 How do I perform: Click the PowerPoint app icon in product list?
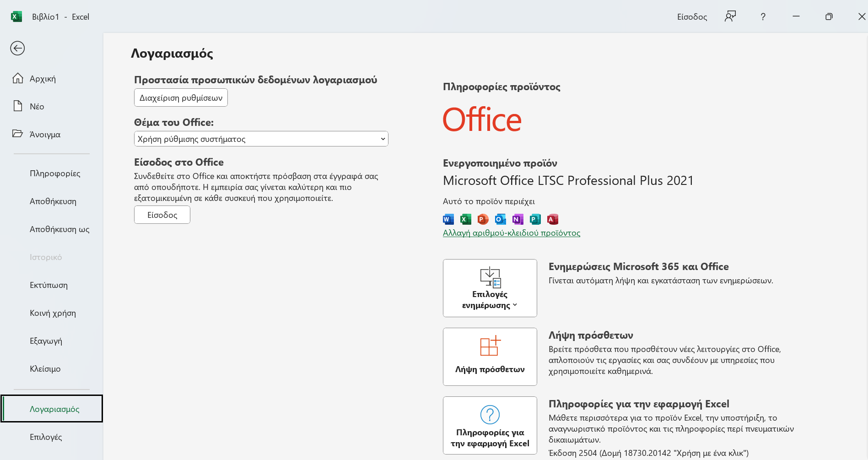tap(483, 219)
